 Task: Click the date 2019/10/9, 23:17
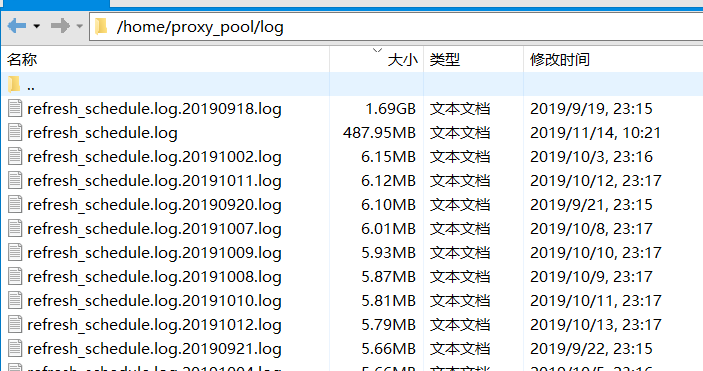[x=591, y=277]
